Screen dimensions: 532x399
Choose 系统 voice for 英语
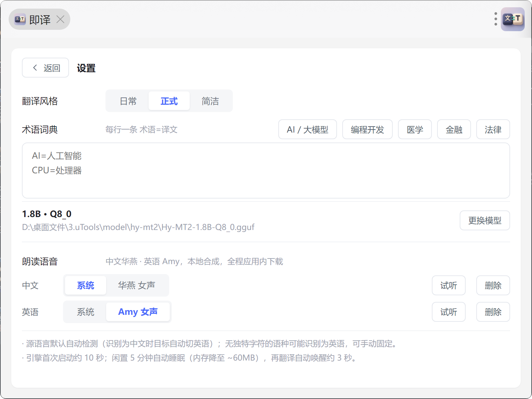tap(86, 312)
